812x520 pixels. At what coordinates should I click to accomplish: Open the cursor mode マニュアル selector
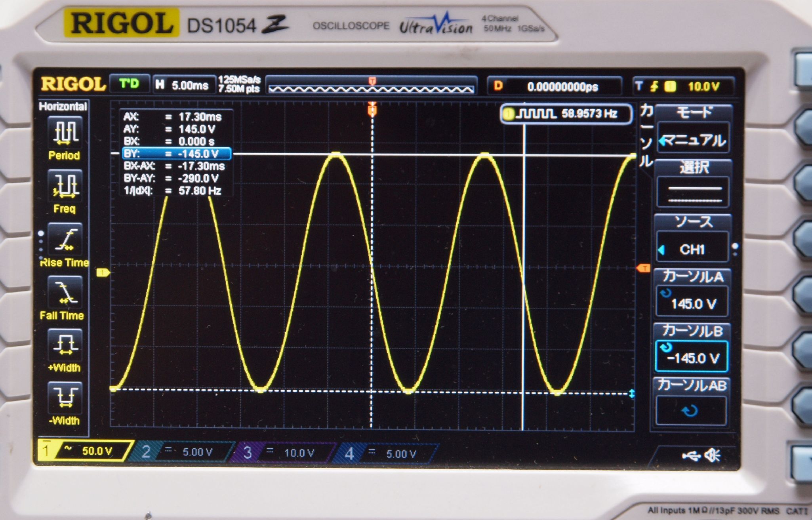click(x=693, y=138)
